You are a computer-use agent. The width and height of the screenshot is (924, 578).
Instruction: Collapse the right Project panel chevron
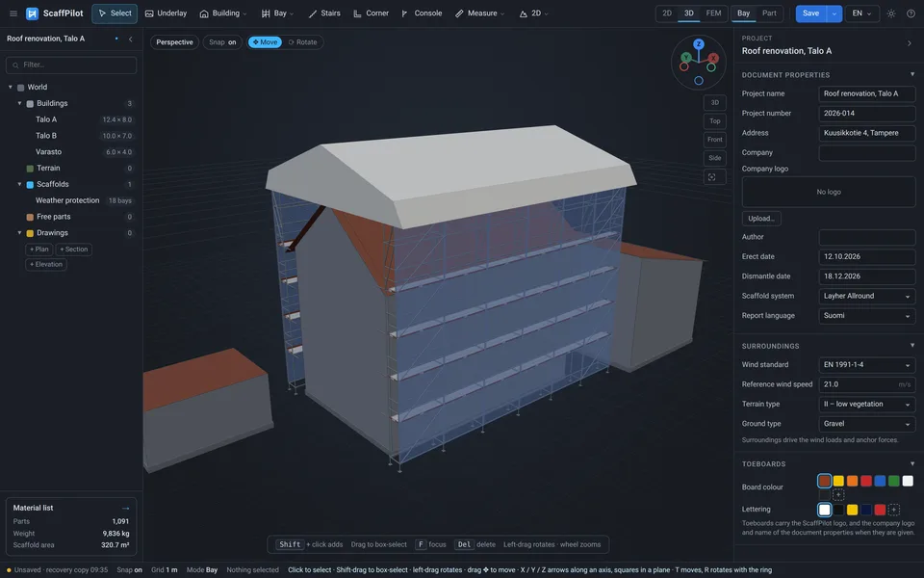click(x=910, y=43)
